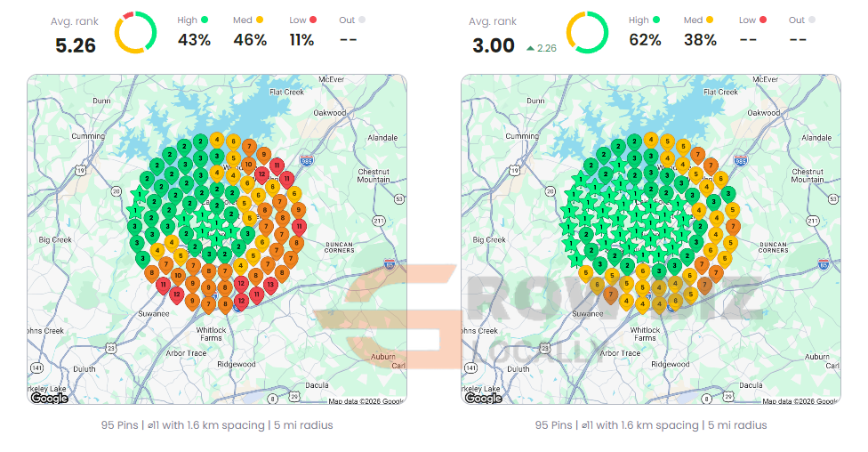This screenshot has height=452, width=868.
Task: Click the yellow Med dot in left legend
Action: (x=260, y=20)
